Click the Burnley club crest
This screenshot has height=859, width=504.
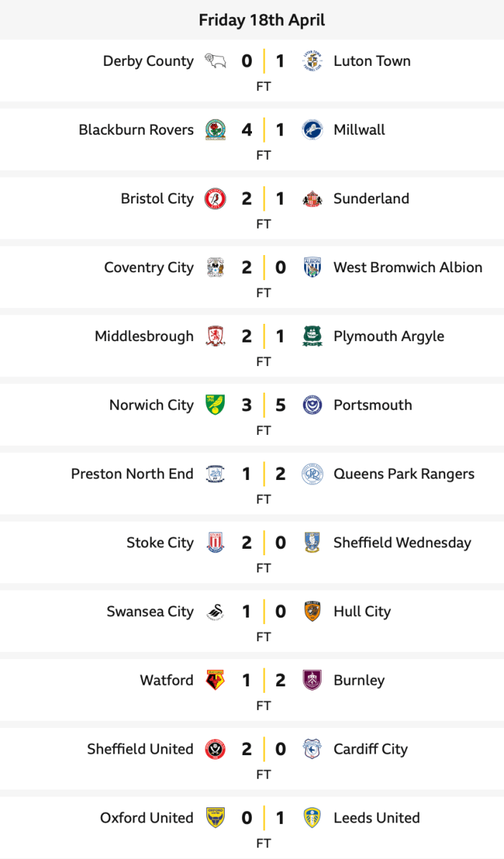point(312,680)
